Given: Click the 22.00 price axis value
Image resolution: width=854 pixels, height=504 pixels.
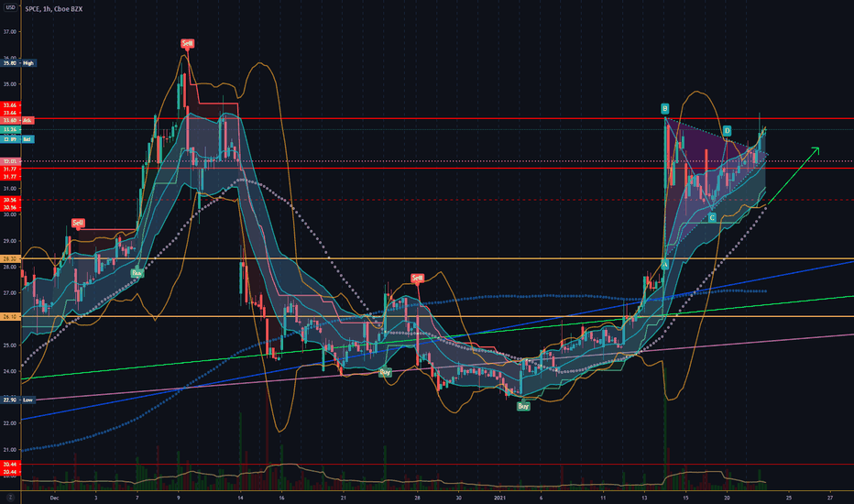Looking at the screenshot, I should (10, 423).
